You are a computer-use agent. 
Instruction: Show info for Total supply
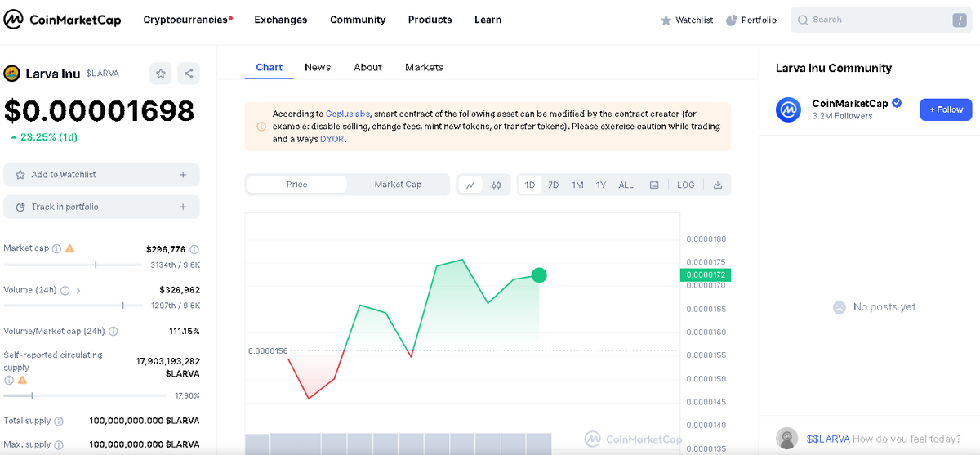[58, 422]
